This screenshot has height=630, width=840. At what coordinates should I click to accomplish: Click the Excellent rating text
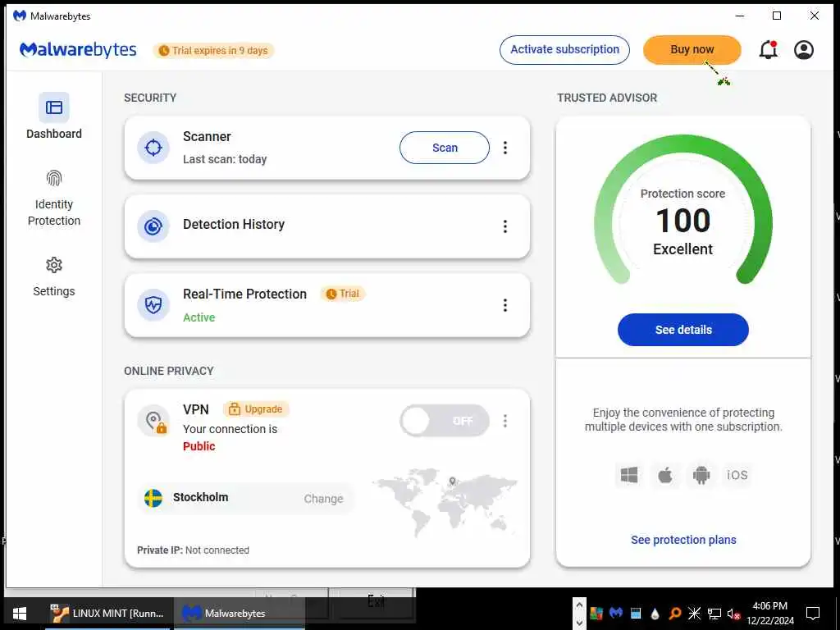click(x=683, y=249)
